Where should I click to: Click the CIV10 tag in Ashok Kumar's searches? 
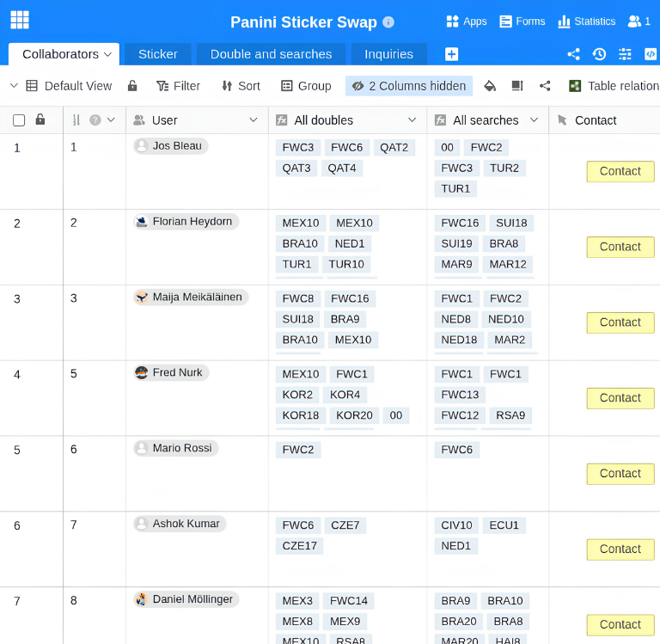(x=456, y=525)
